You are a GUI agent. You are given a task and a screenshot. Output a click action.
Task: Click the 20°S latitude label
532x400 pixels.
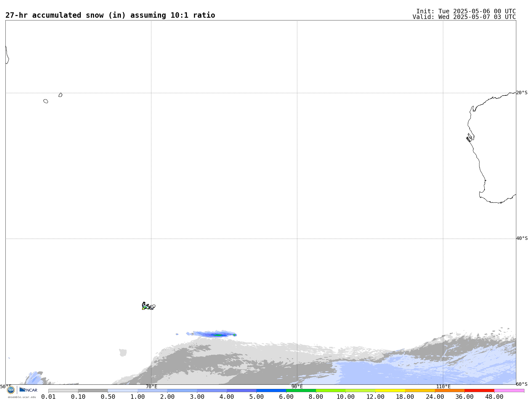522,93
